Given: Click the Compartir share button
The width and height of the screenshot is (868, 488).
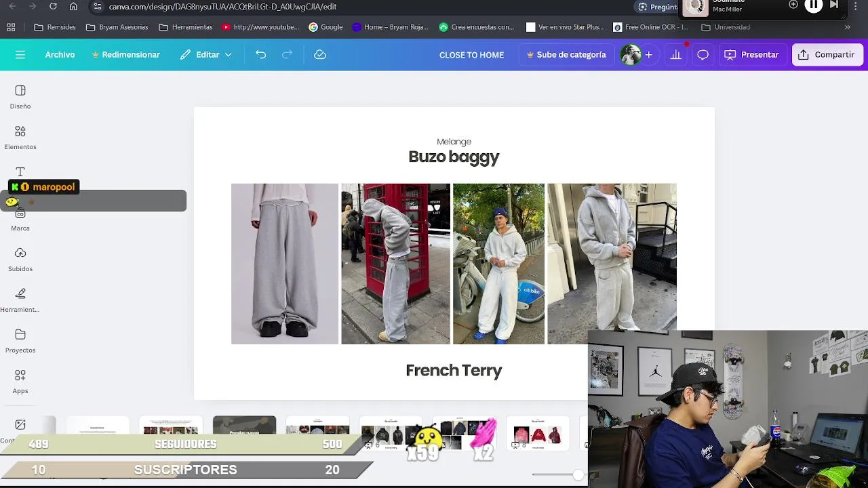Looking at the screenshot, I should point(827,54).
